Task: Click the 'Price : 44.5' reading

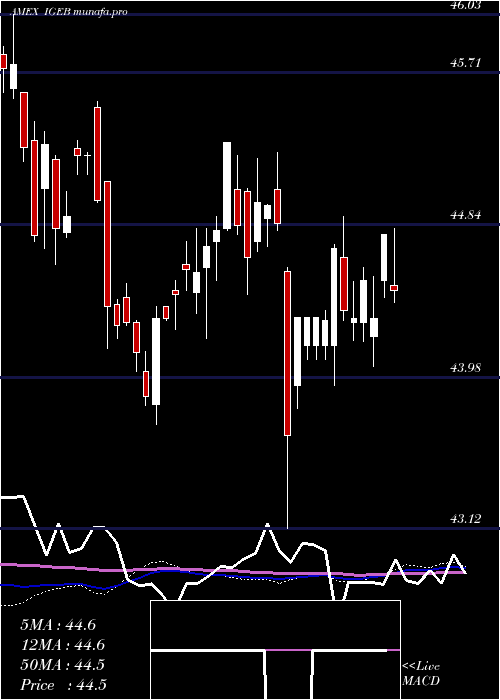Action: point(63,685)
